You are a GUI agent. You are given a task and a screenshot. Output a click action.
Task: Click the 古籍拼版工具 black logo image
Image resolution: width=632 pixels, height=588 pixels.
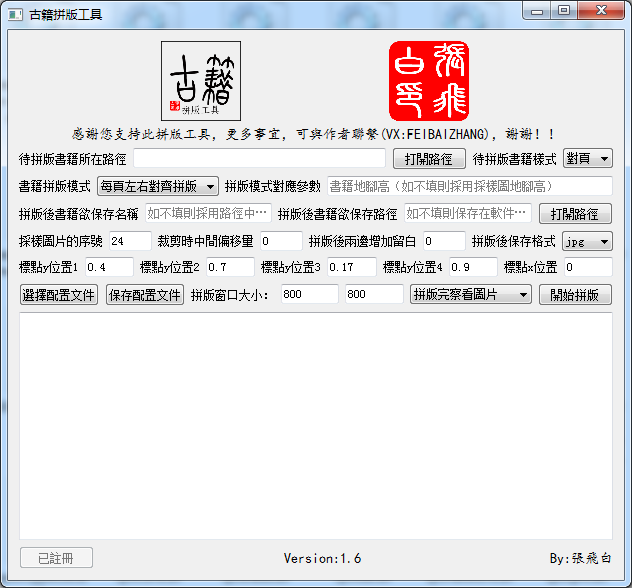coord(201,81)
